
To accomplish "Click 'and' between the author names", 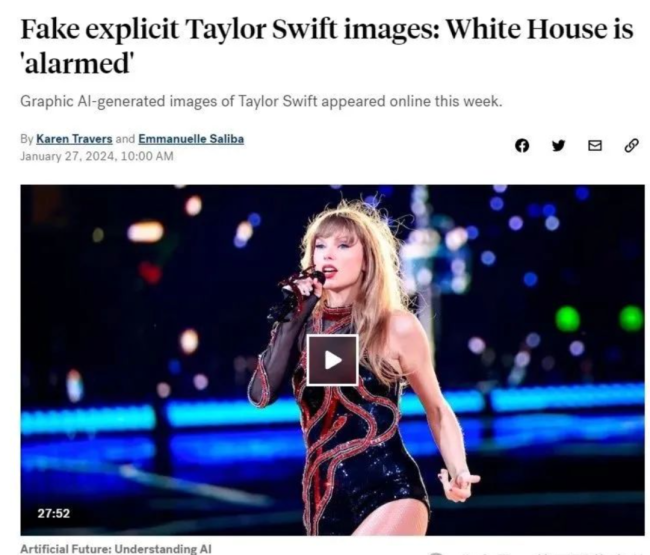I will click(125, 139).
